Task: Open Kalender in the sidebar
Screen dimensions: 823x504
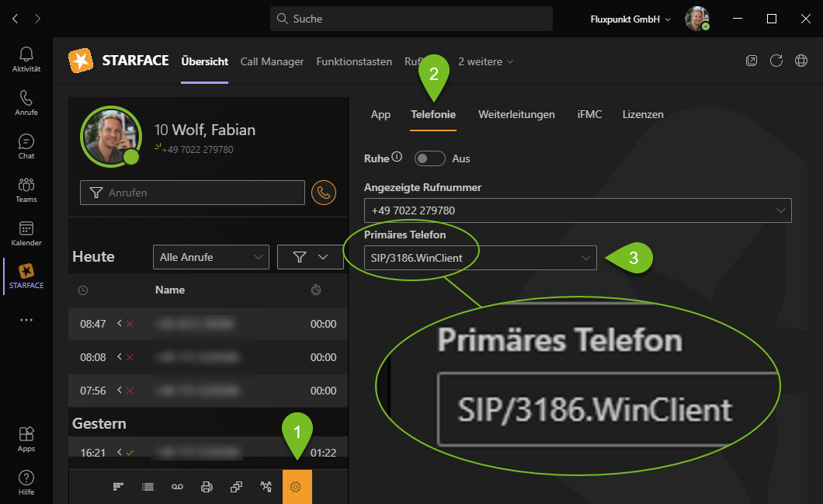Action: pos(26,234)
